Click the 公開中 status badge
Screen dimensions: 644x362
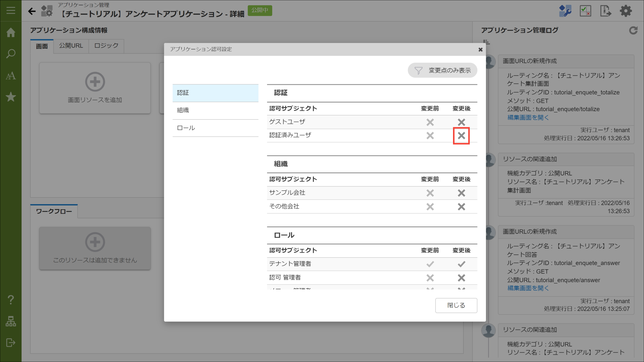(x=260, y=10)
